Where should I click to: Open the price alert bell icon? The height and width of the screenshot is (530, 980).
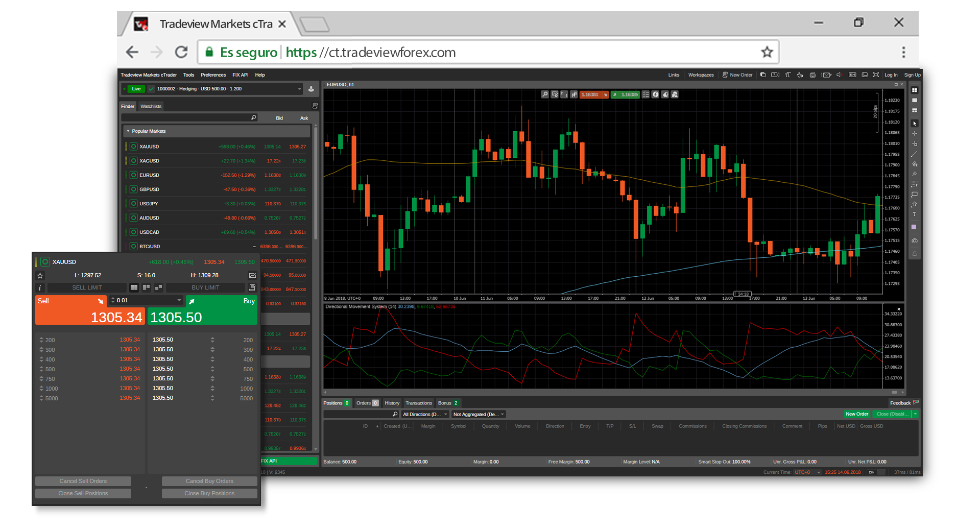pos(914,253)
